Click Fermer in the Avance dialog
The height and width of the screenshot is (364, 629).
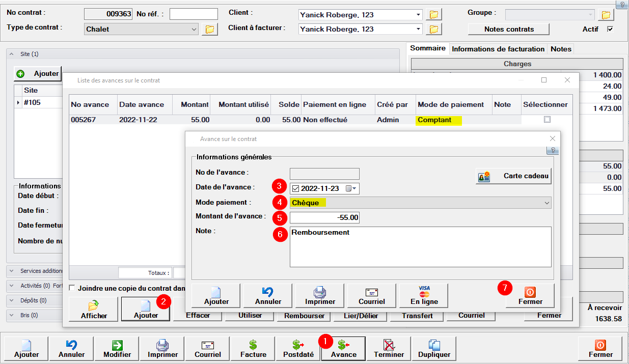[x=530, y=295]
